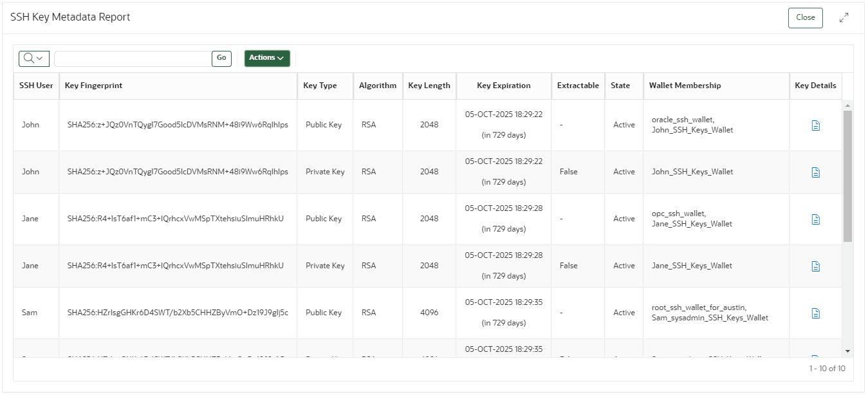The height and width of the screenshot is (395, 868).
Task: Expand the Actions dropdown arrow
Action: 281,59
